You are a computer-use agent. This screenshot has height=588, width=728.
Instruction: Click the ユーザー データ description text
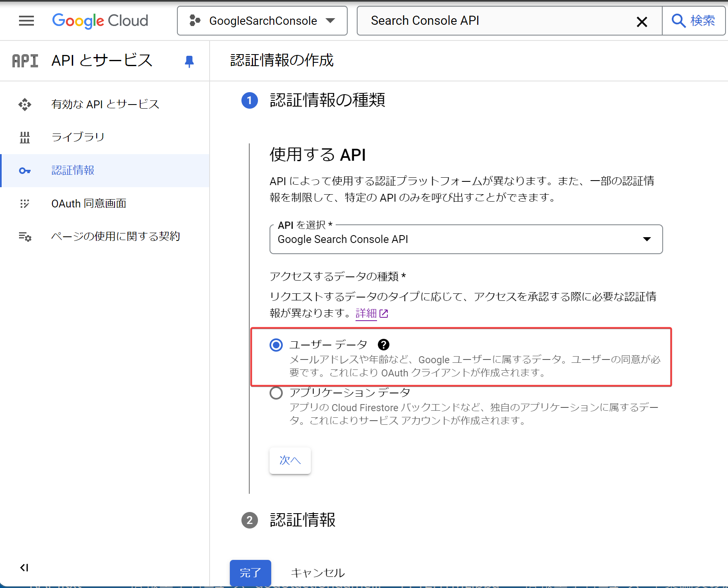475,366
